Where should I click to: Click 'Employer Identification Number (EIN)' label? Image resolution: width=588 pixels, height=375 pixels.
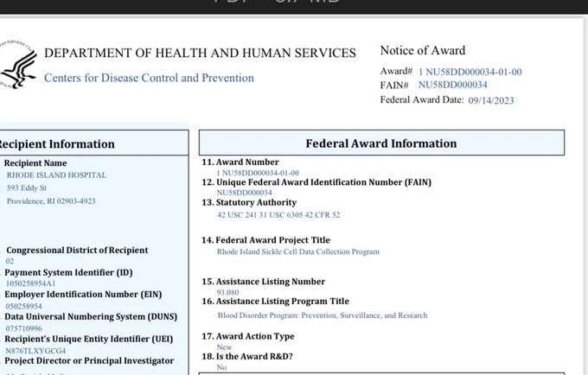click(x=83, y=295)
